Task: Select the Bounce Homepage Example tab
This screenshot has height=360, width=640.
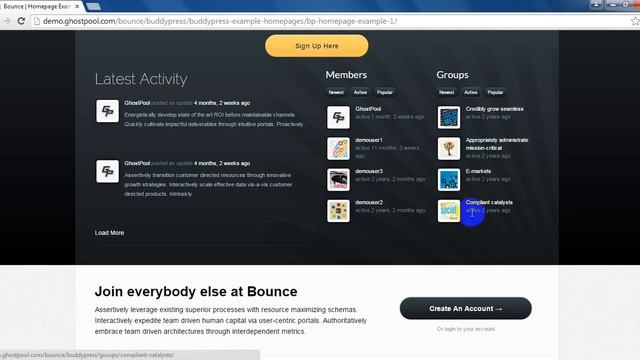Action: pyautogui.click(x=40, y=7)
